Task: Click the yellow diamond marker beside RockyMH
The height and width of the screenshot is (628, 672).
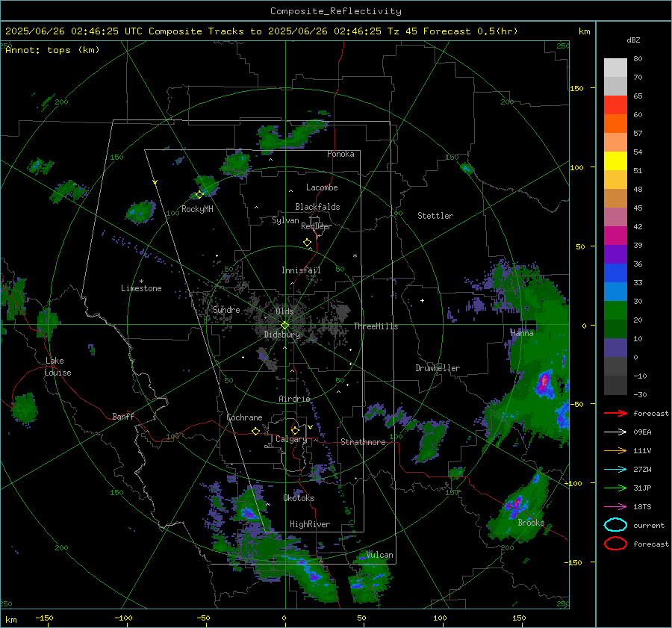Action: click(x=199, y=195)
